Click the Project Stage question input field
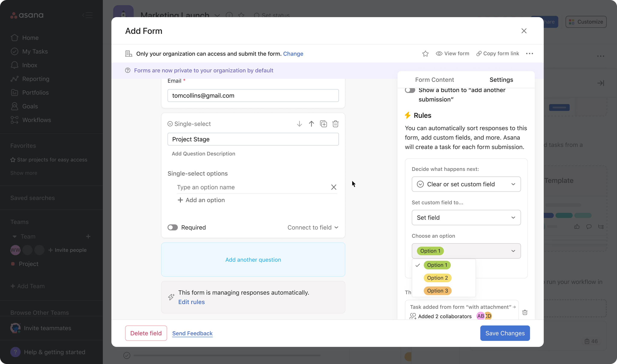617x364 pixels. click(x=253, y=139)
